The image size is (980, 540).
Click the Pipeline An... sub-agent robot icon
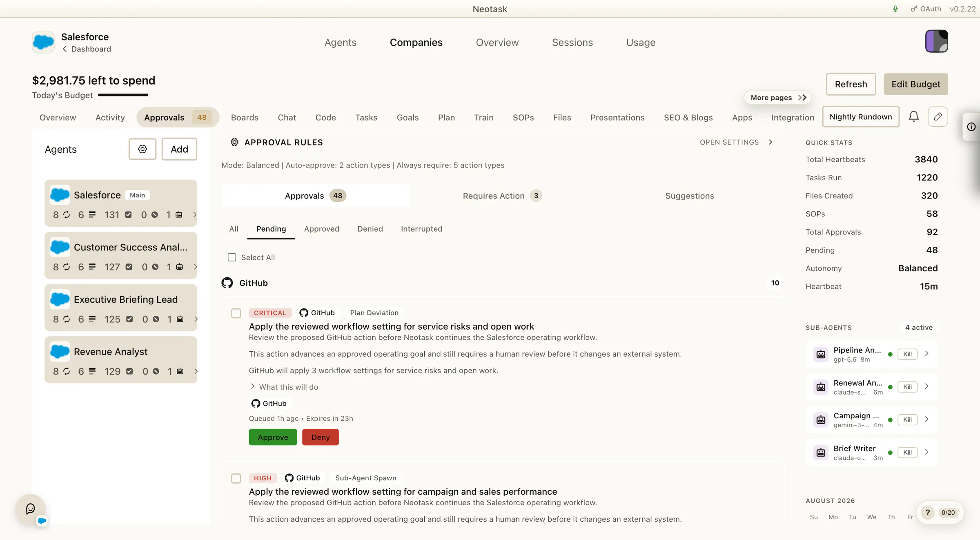click(821, 354)
